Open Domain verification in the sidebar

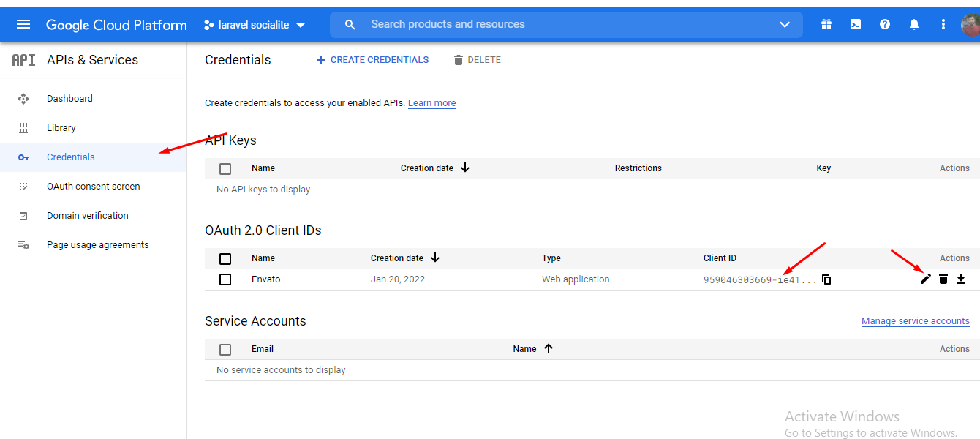[87, 216]
